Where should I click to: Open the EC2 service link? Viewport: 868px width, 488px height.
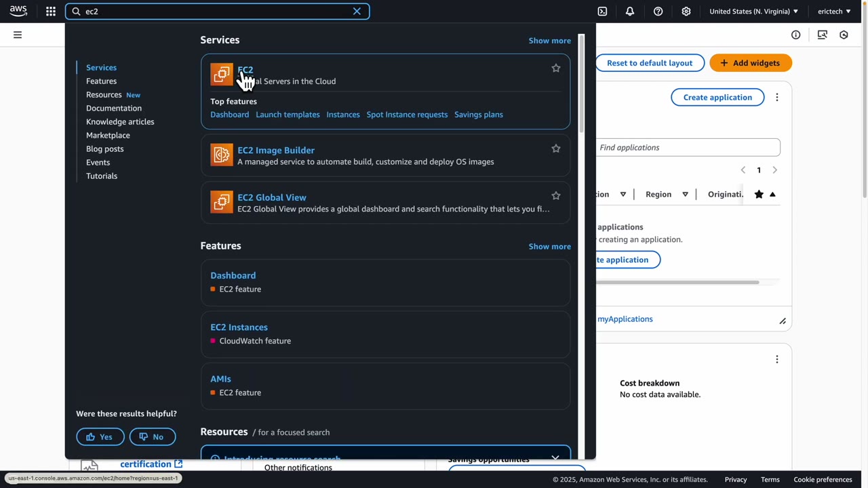coord(245,69)
